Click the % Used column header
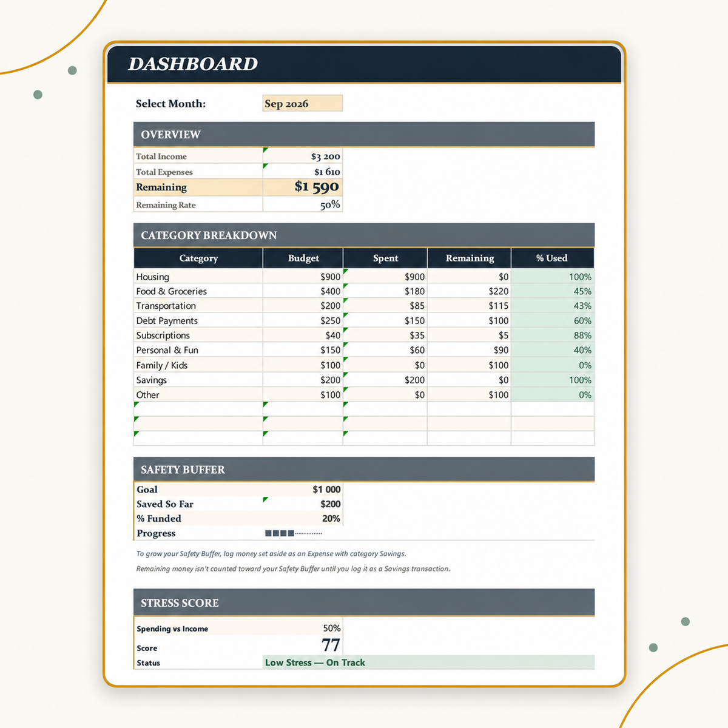 click(552, 258)
